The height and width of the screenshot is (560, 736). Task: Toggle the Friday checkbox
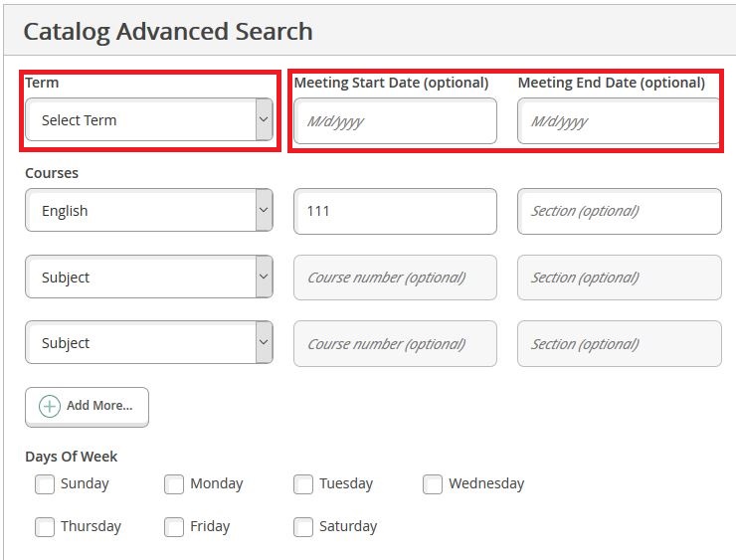tap(174, 527)
